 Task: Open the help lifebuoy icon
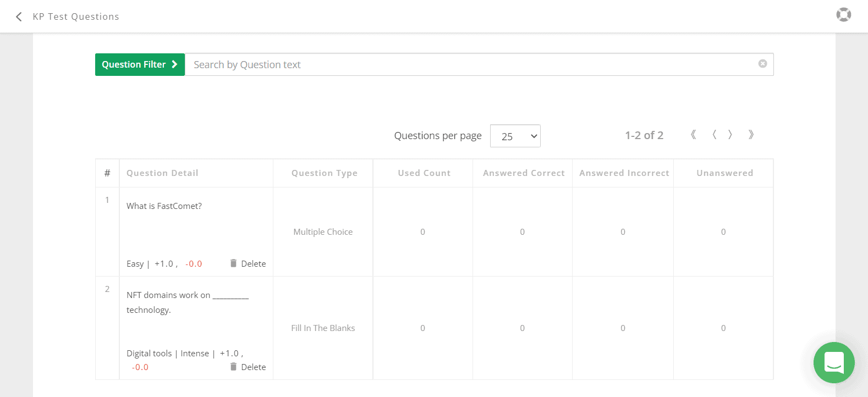[843, 15]
